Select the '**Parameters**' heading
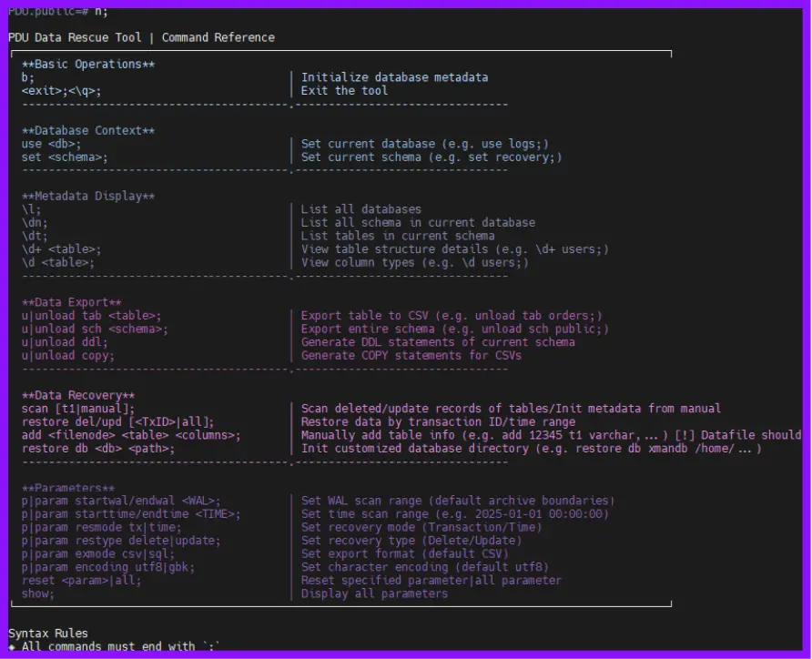The height and width of the screenshot is (659, 812). coord(68,488)
